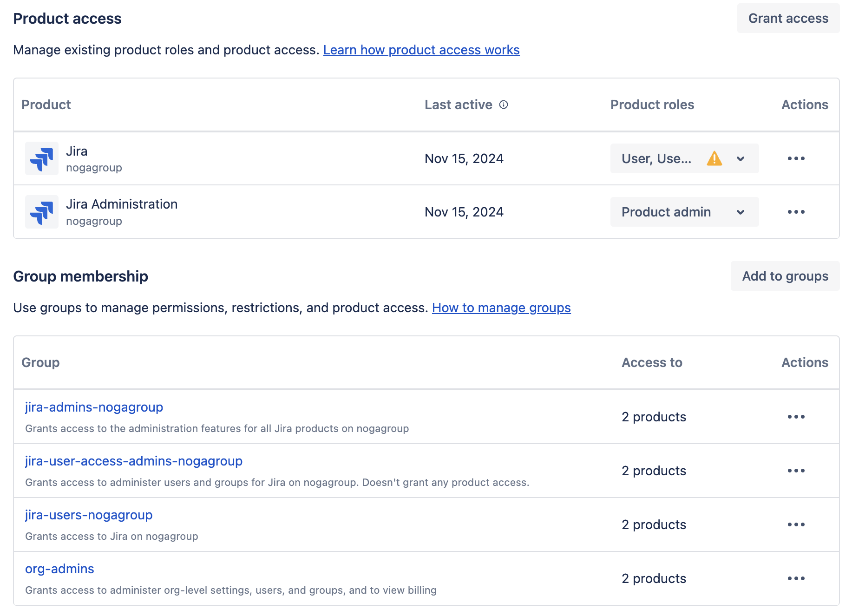
Task: Click the Add to groups button
Action: pos(785,276)
